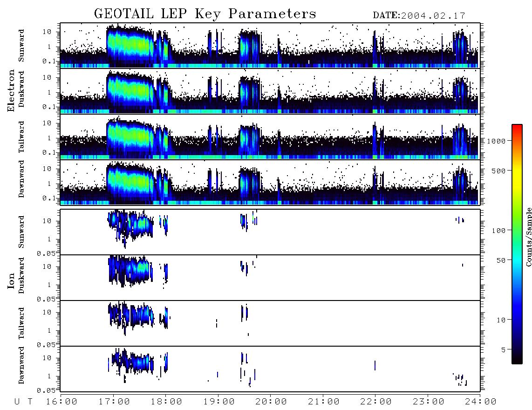532x410 pixels.
Task: Click the 1000 colorbar tick value
Action: (497, 141)
